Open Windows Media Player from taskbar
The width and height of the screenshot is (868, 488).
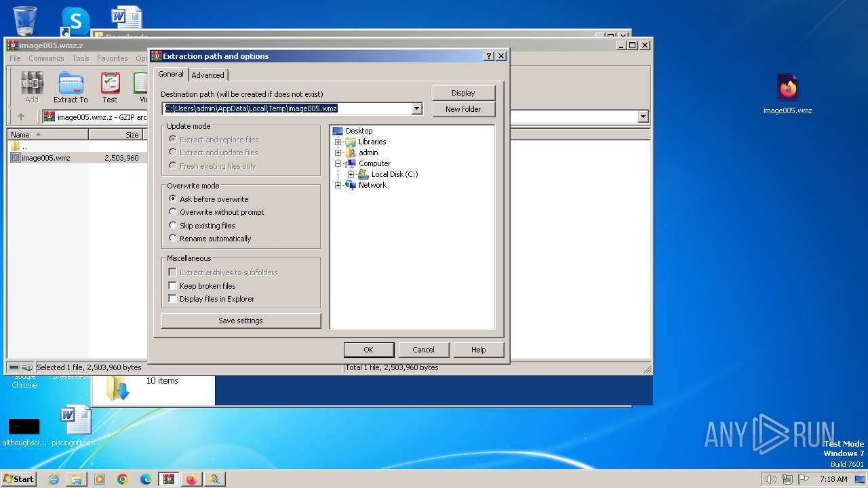coord(100,479)
